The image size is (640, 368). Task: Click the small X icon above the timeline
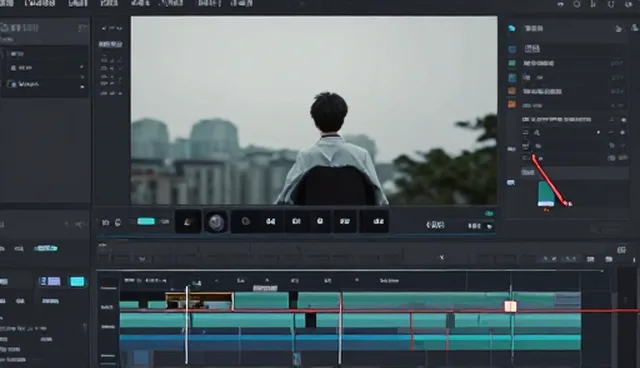442,257
